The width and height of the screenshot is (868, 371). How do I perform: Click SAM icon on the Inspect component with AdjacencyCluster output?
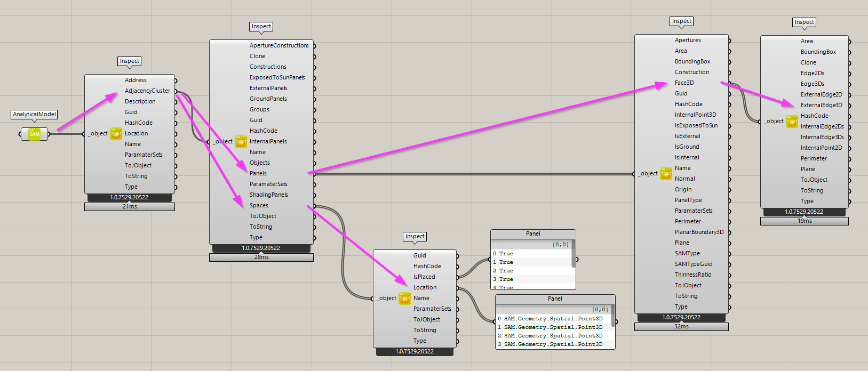coord(116,134)
